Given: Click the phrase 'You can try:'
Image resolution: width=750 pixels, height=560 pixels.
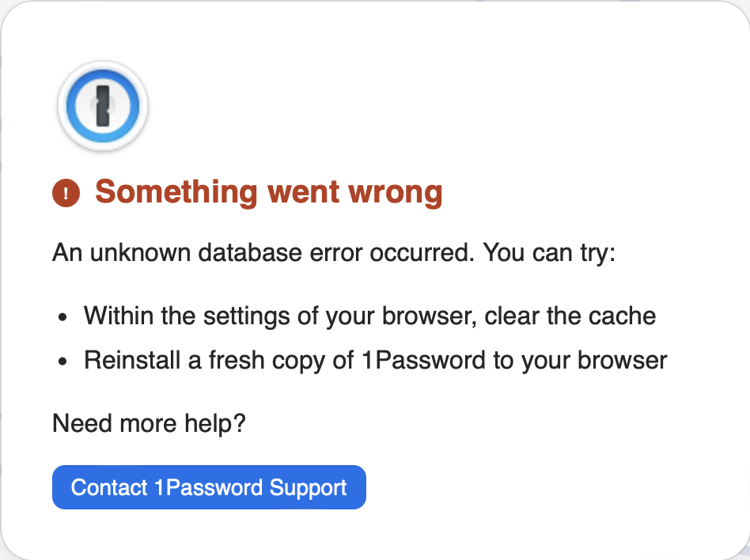Looking at the screenshot, I should tap(549, 254).
